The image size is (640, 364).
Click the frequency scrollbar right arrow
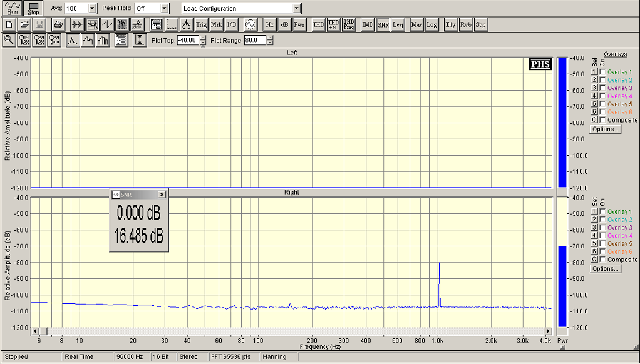click(548, 331)
